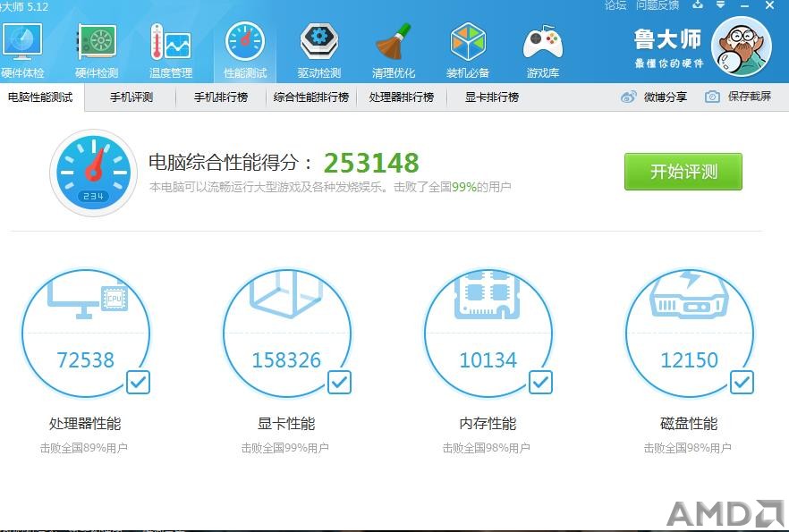Click the 击败全国89%用户 text
Screen dimensions: 789x532
coord(83,448)
